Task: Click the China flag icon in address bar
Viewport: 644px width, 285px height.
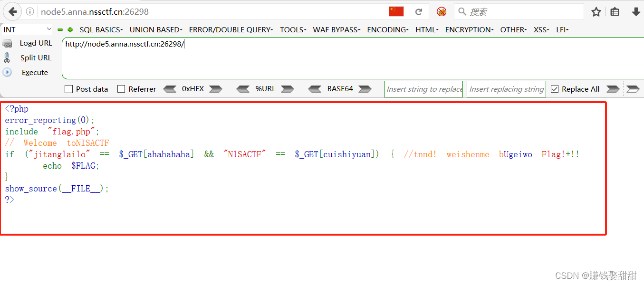Action: click(396, 11)
